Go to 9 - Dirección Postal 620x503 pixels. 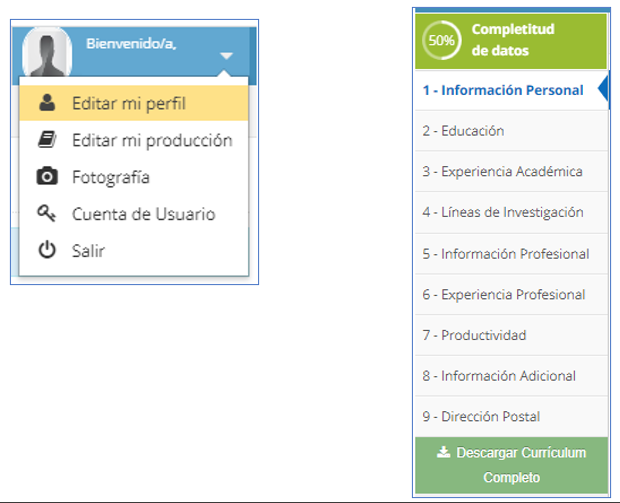click(x=511, y=416)
